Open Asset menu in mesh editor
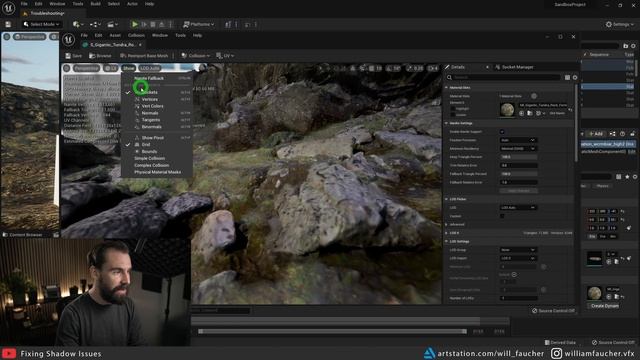Image resolution: width=640 pixels, height=360 pixels. 115,36
